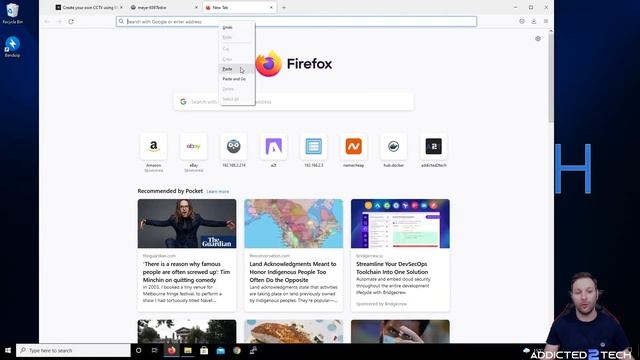The image size is (640, 360).
Task: Close the maye tab
Action: (x=196, y=7)
